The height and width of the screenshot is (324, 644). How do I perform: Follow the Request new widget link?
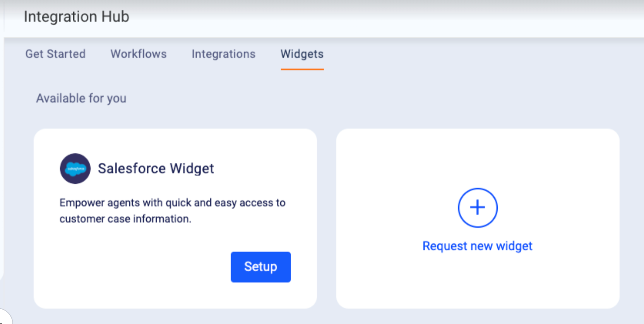(477, 246)
